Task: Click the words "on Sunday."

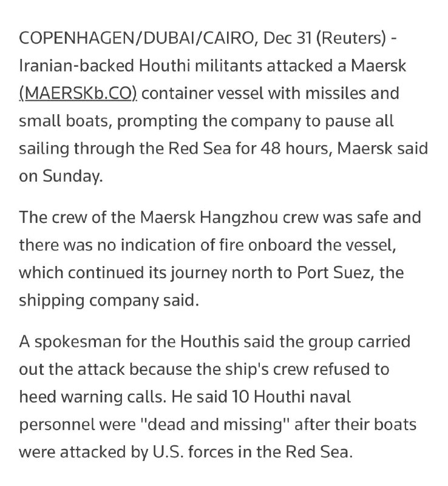Action: [58, 176]
